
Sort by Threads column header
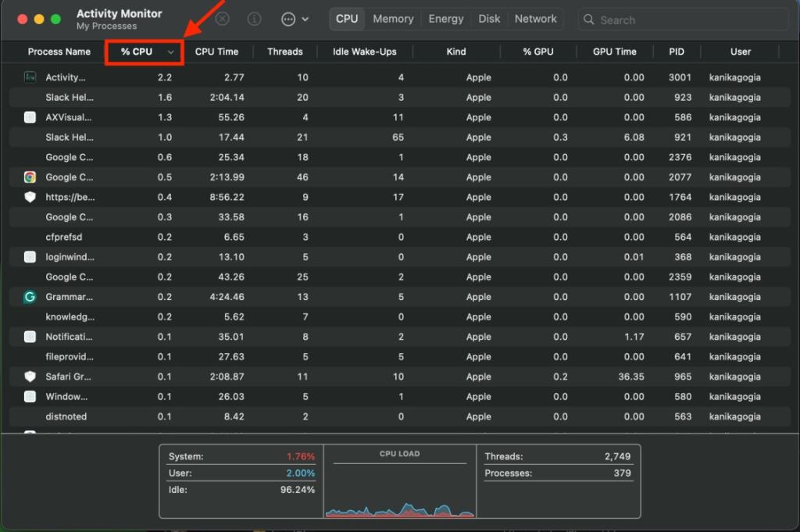pos(284,52)
